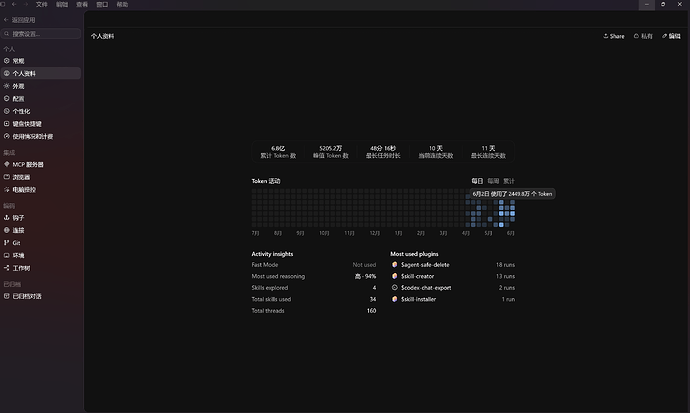690x413 pixels.
Task: Switch token activity to 每周 view
Action: click(x=493, y=181)
